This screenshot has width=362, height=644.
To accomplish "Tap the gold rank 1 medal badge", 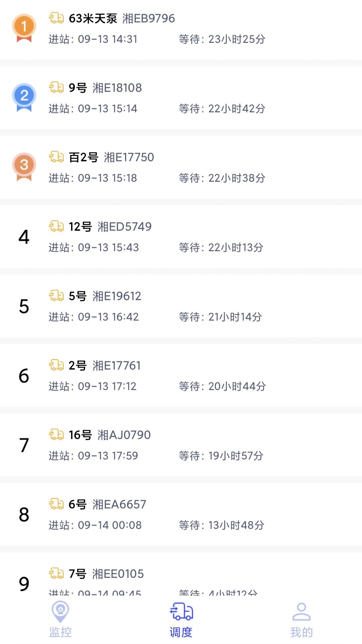I will pyautogui.click(x=24, y=28).
